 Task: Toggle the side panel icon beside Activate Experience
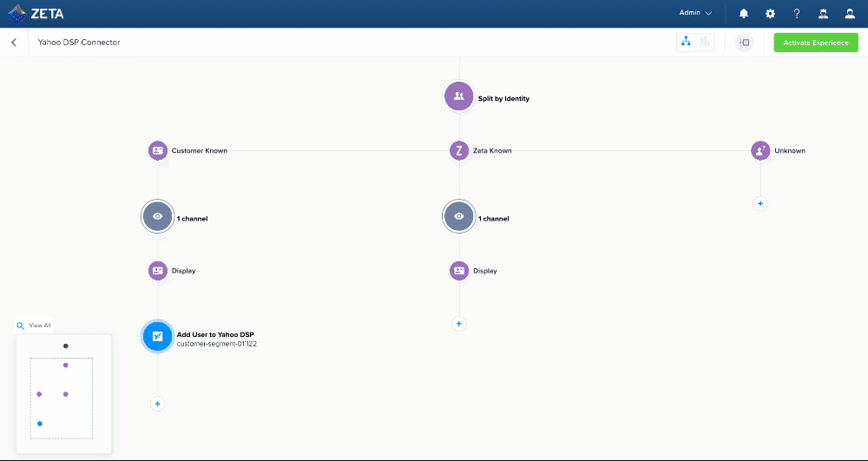[x=744, y=43]
